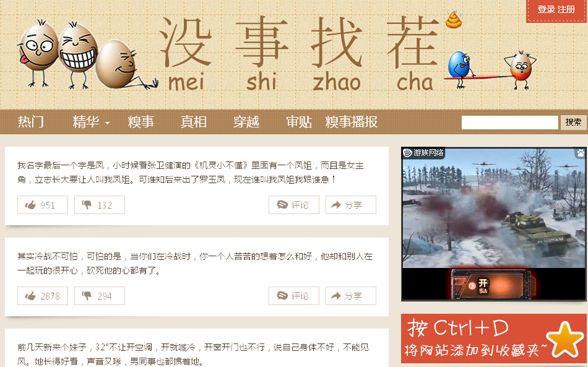Click the 搜索 search button
The height and width of the screenshot is (367, 588).
point(573,123)
